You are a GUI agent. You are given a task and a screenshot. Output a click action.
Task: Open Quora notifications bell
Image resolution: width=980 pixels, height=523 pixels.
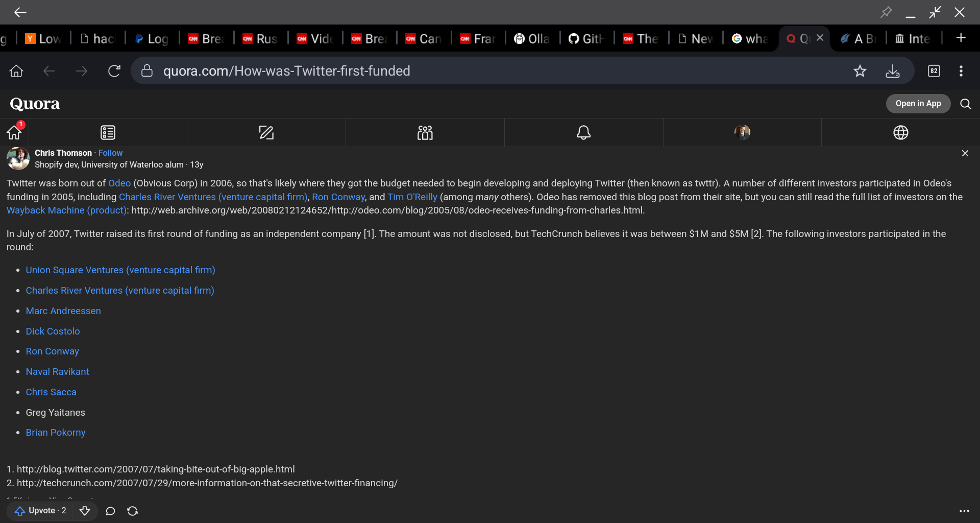pos(583,133)
